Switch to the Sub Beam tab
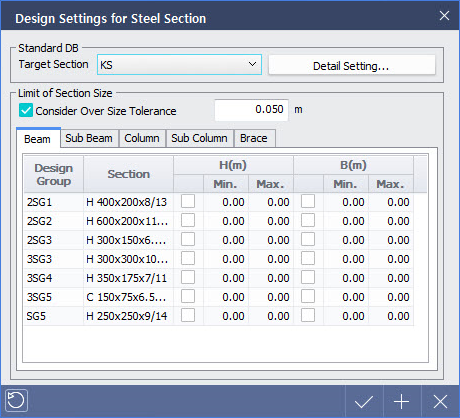 pos(89,138)
